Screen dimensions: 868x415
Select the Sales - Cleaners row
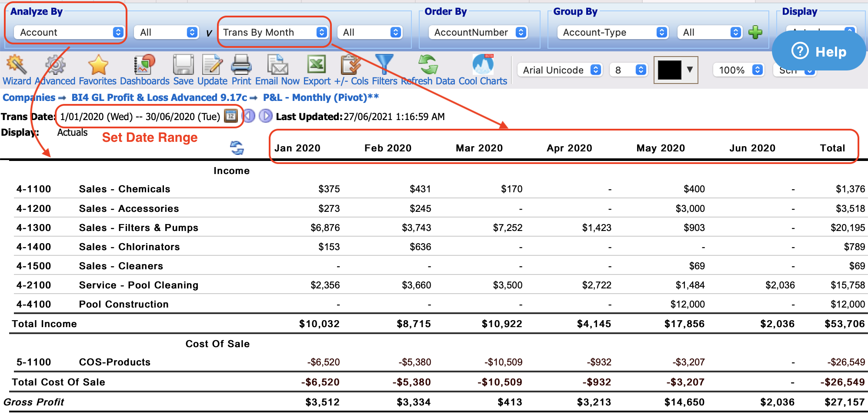click(x=440, y=266)
